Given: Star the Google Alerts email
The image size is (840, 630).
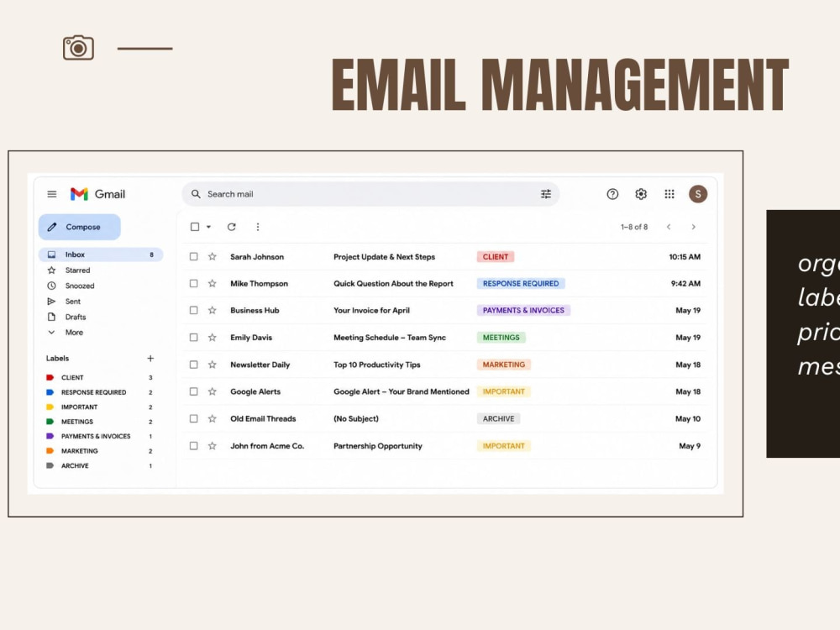Looking at the screenshot, I should [x=213, y=391].
